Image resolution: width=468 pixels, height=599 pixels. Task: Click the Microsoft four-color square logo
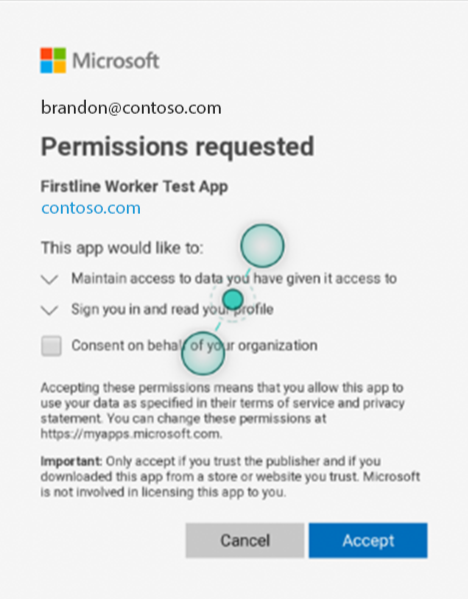53,60
